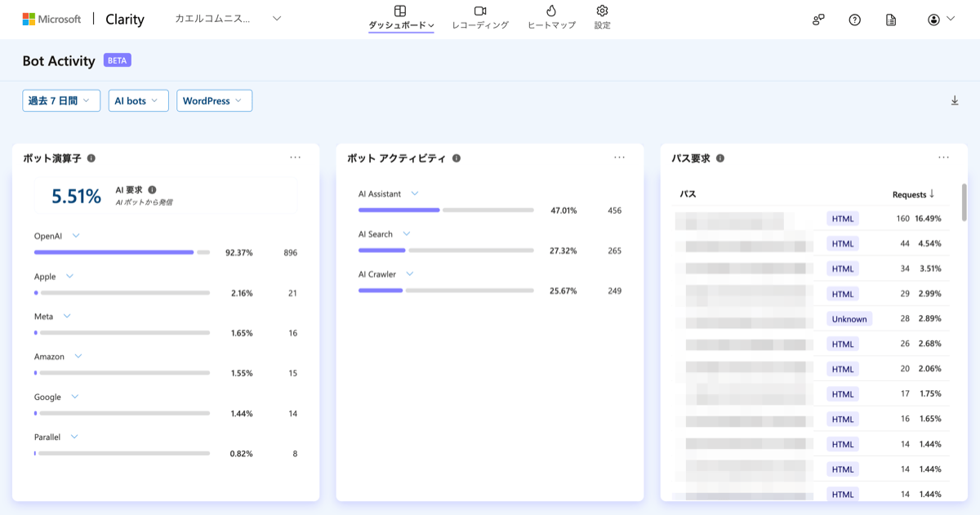Image resolution: width=980 pixels, height=515 pixels.
Task: Open the 過去 7 日間 date filter
Action: 60,100
